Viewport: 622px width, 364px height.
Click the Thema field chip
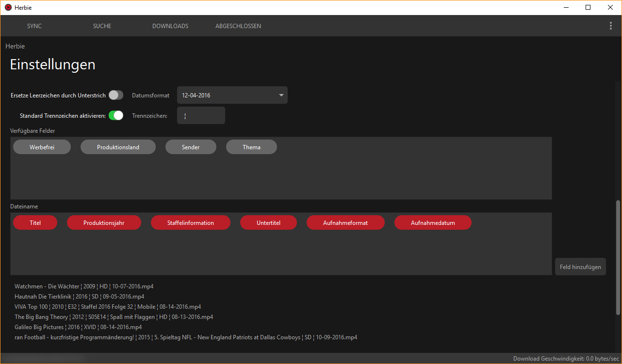[x=251, y=147]
